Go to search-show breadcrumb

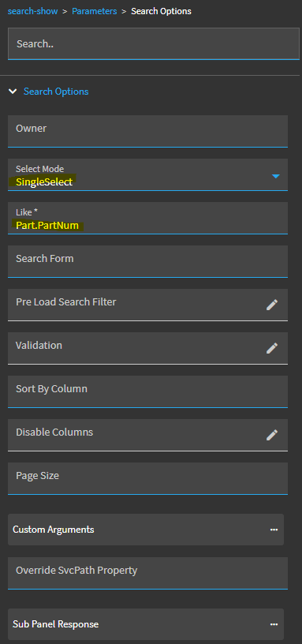point(33,11)
